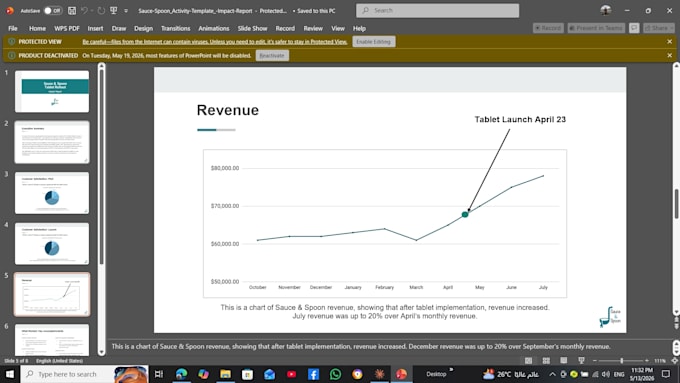The height and width of the screenshot is (383, 680).
Task: Click the Revenue slide title
Action: click(228, 110)
